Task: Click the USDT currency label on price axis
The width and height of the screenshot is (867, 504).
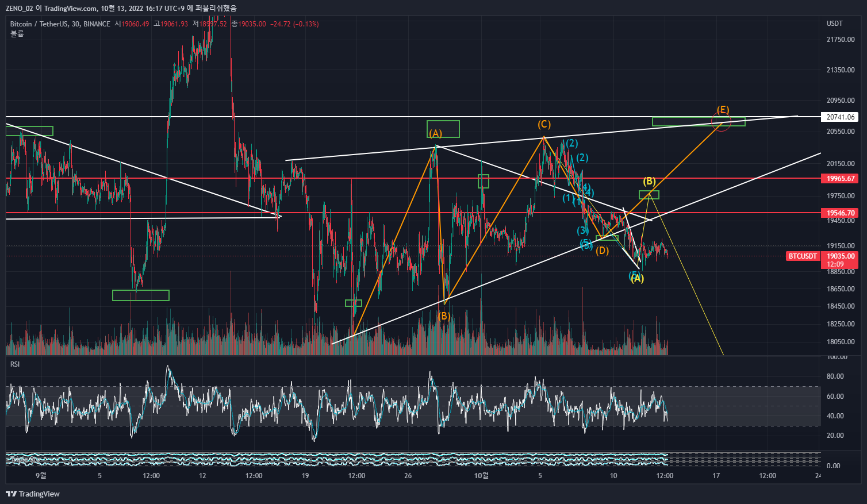Action: point(835,24)
